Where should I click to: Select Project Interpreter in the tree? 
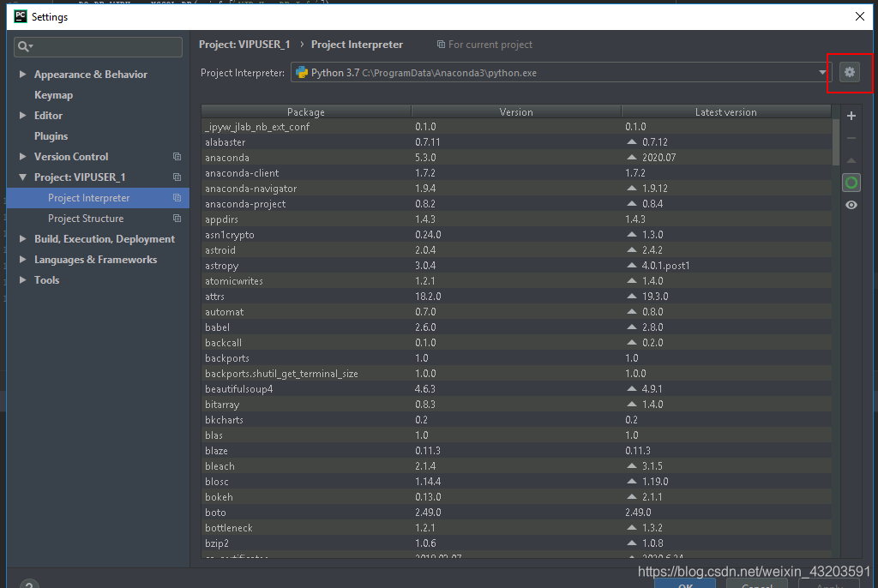(98, 198)
